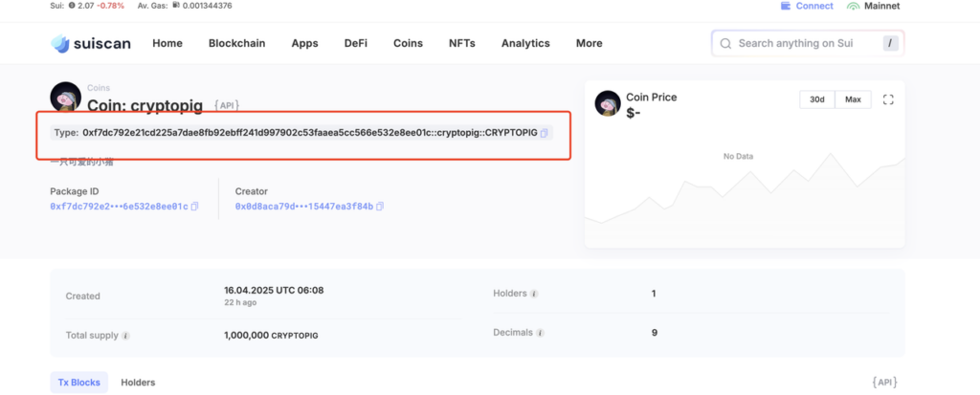Open the Coins menu item
The height and width of the screenshot is (395, 980).
click(x=408, y=43)
